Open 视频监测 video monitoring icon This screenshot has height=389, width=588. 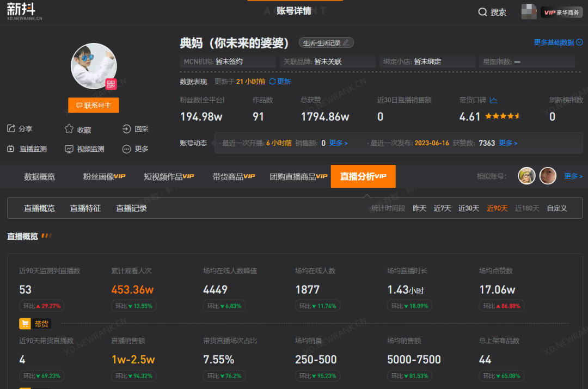(x=69, y=149)
